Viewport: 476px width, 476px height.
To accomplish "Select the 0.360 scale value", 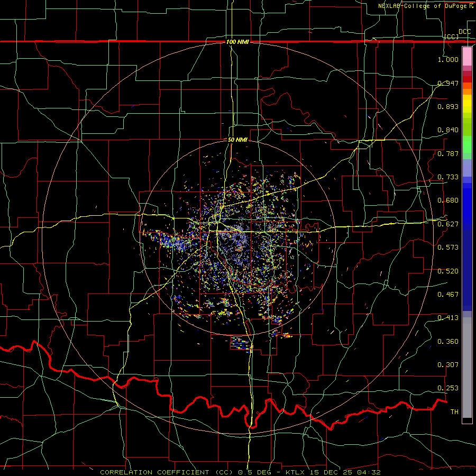I will click(448, 342).
